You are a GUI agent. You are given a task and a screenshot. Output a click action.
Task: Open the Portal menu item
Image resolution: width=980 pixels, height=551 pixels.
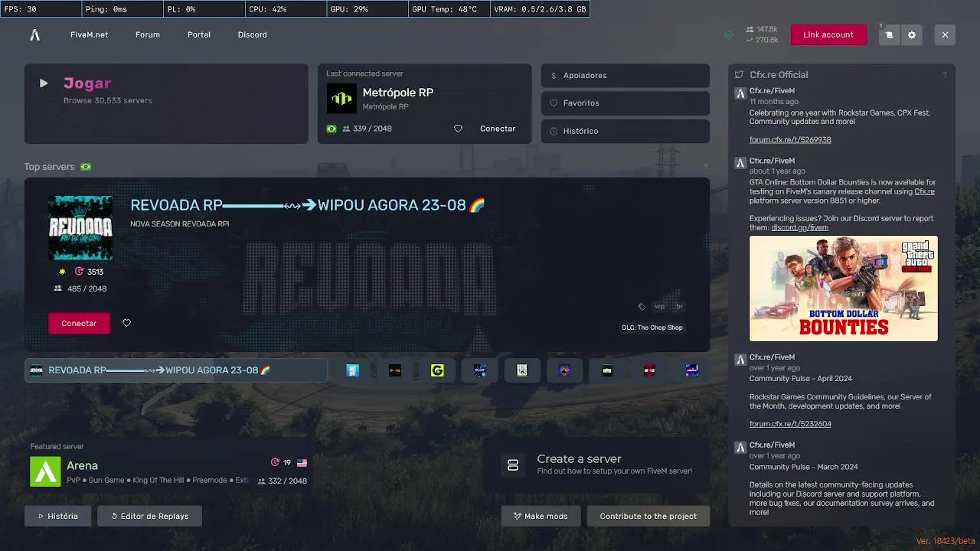(x=199, y=34)
